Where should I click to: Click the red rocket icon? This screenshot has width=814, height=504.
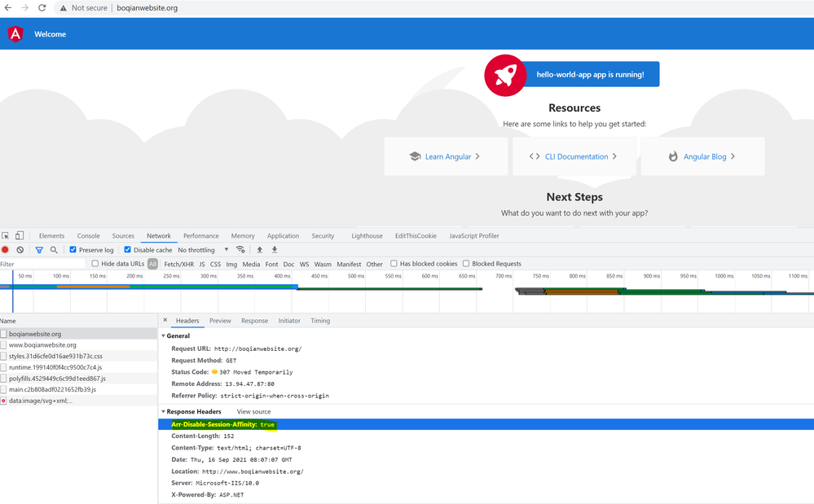[x=505, y=75]
